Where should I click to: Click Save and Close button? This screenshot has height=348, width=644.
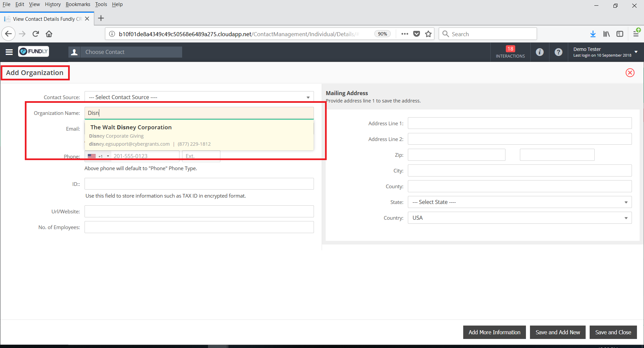[613, 332]
